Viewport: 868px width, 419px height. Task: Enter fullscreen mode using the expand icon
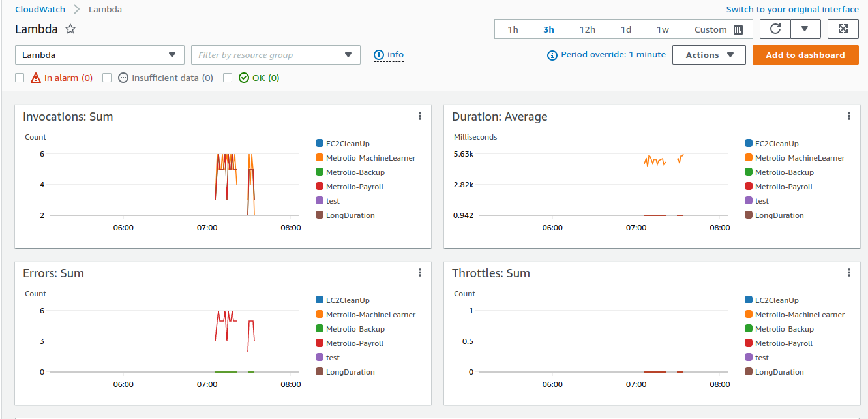843,29
